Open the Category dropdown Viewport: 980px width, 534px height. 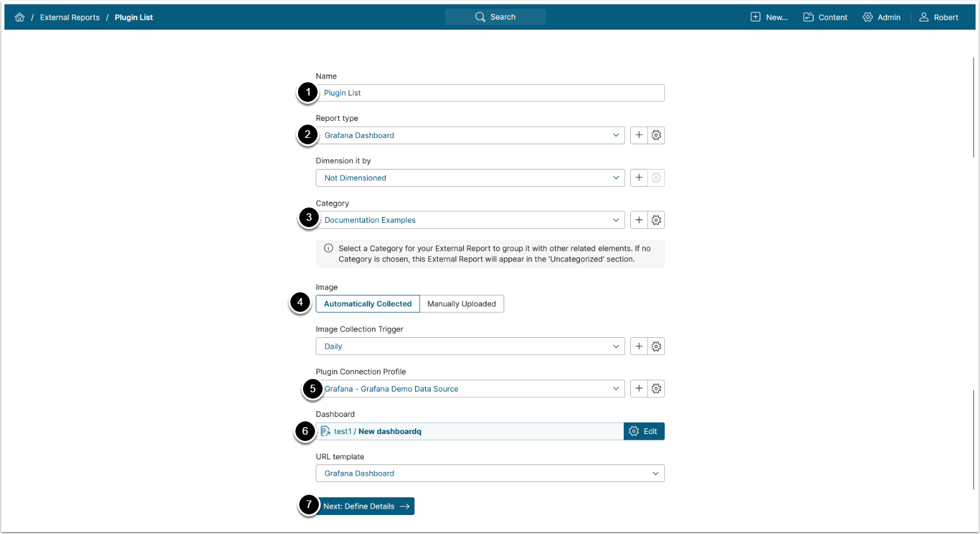(470, 220)
